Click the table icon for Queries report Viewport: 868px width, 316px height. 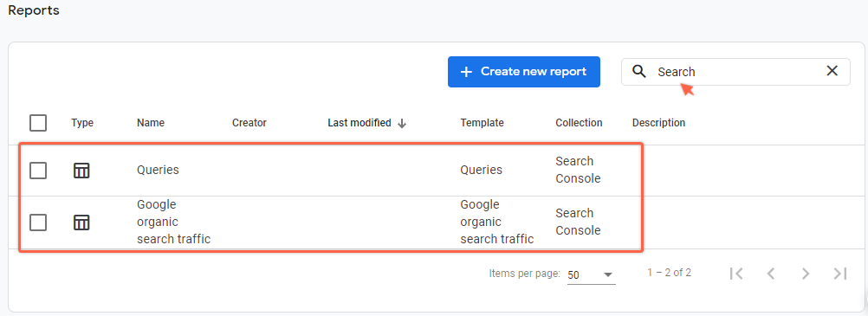pos(81,171)
